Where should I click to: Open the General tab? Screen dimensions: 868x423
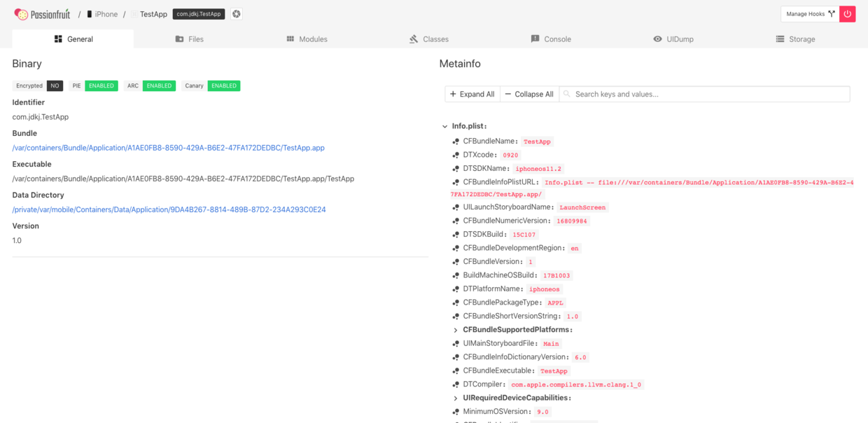(x=73, y=39)
